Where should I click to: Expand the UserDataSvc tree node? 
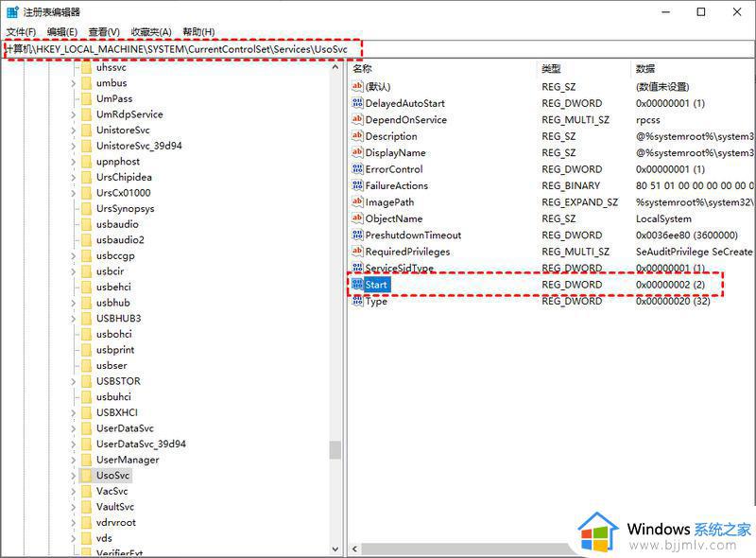coord(74,428)
